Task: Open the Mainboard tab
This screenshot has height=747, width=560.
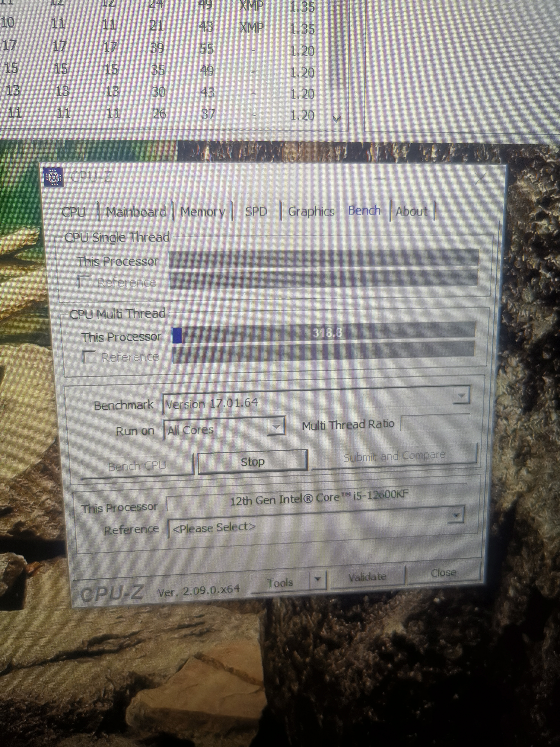Action: pos(136,212)
